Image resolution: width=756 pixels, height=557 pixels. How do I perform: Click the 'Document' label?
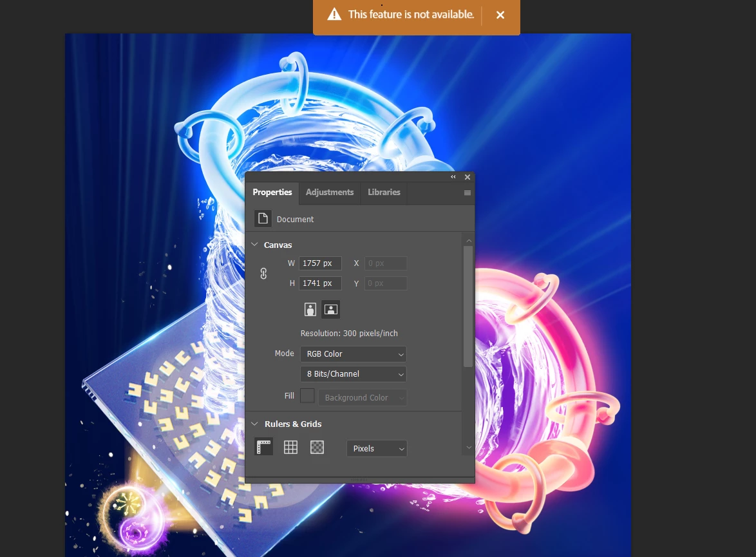(295, 220)
